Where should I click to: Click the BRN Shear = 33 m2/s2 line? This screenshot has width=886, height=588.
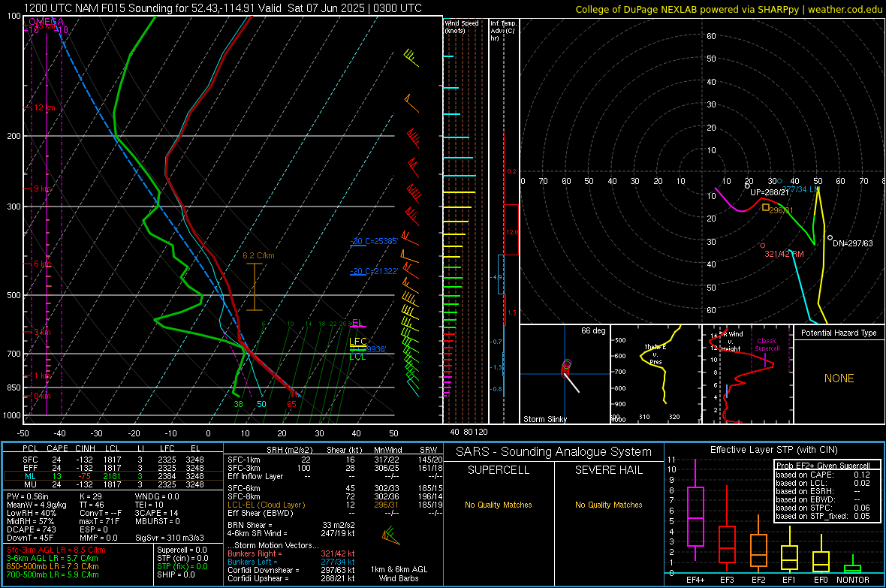pyautogui.click(x=291, y=525)
